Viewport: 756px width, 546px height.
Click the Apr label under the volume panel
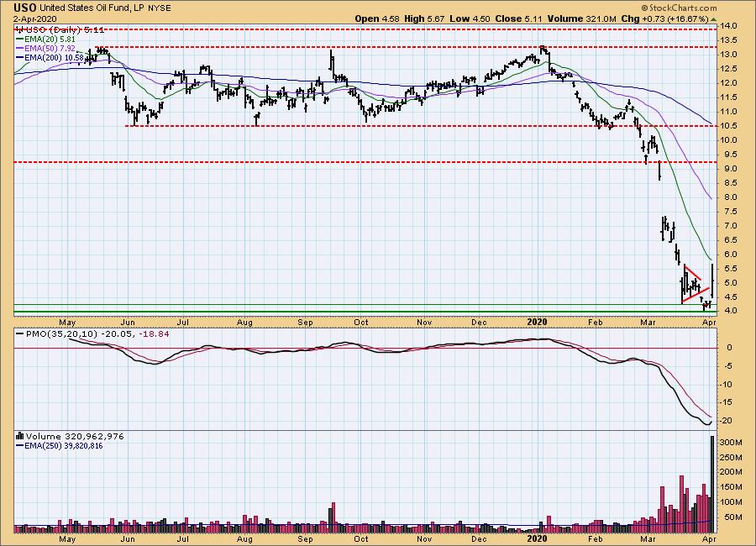709,538
